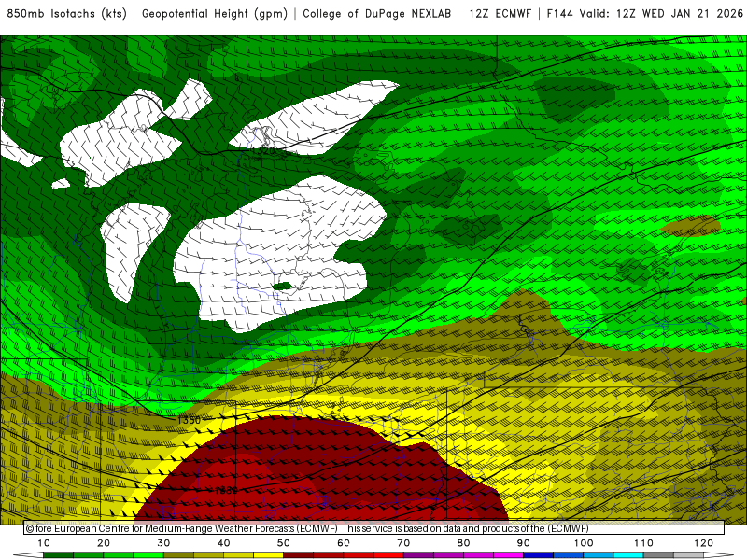Click the 'College of DuPage NEXLAB' text
Image resolution: width=747 pixels, height=560 pixels.
click(x=377, y=14)
